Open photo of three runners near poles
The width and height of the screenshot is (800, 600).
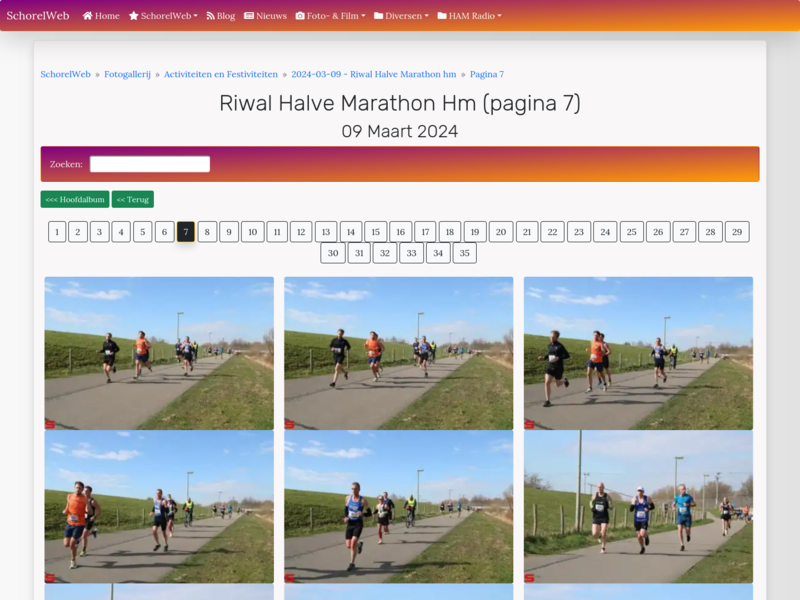click(638, 507)
